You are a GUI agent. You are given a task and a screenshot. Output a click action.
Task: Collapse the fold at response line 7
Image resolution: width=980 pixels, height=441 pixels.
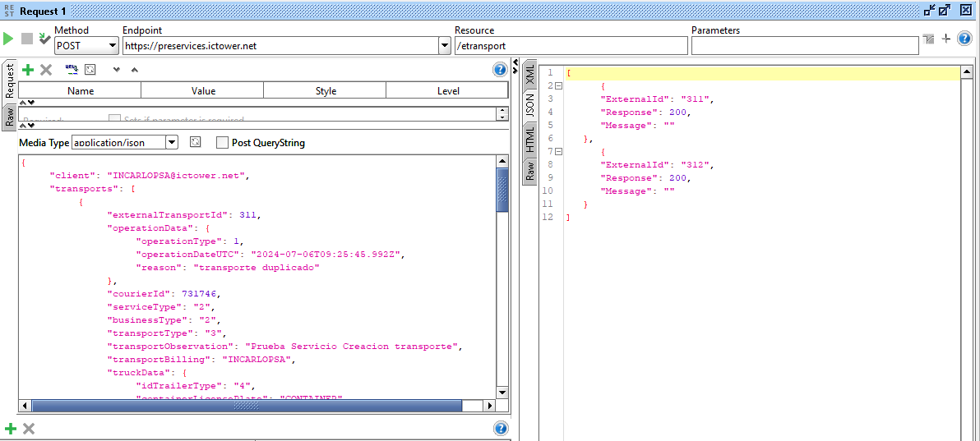point(559,151)
